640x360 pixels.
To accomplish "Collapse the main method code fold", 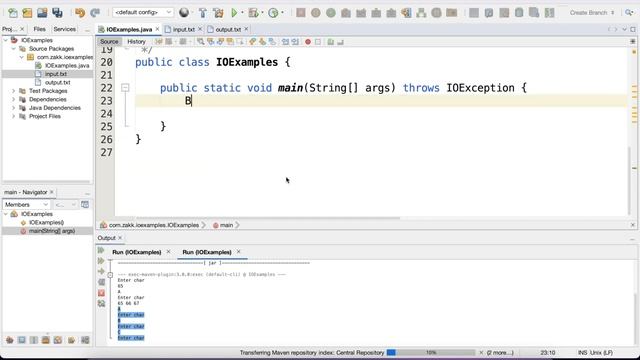I will tap(125, 88).
